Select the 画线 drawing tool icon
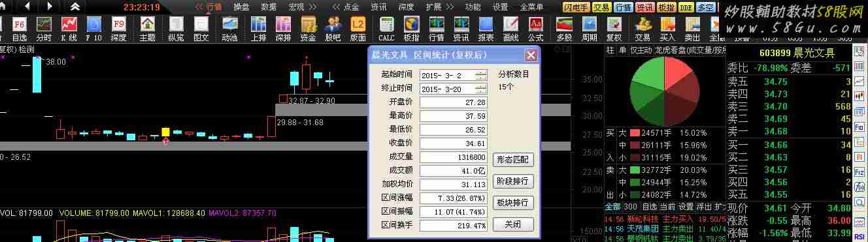Image resolution: width=868 pixels, height=242 pixels. click(x=510, y=29)
